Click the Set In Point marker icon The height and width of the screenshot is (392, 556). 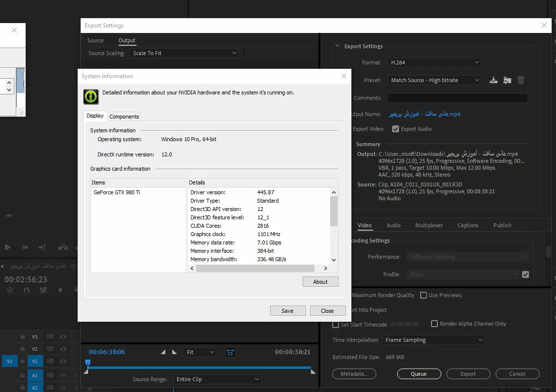163,352
